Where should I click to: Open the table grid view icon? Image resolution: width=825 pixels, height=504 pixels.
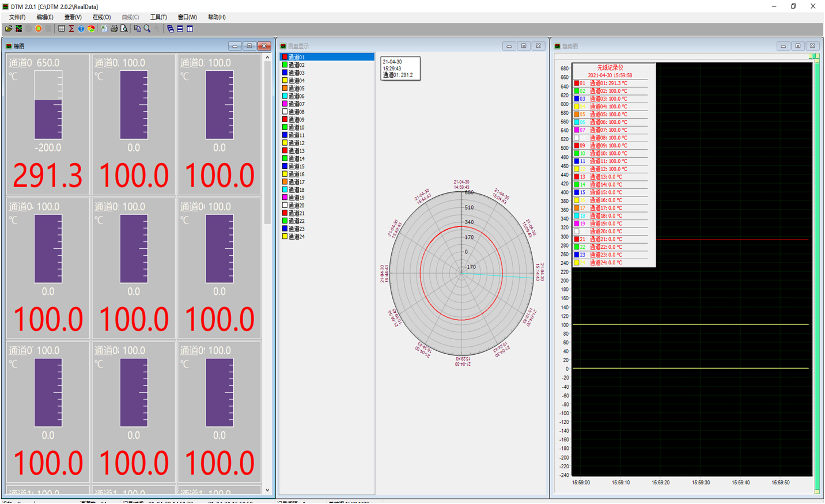(x=62, y=29)
